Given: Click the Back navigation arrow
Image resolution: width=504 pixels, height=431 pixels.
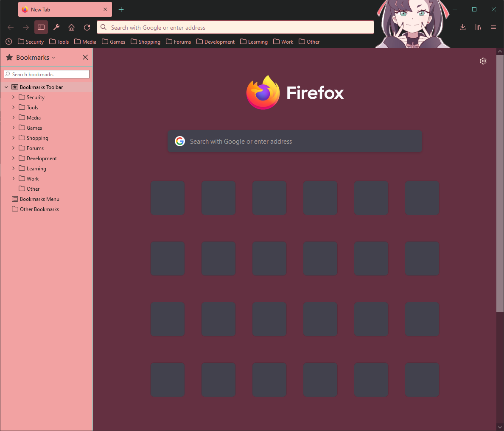Looking at the screenshot, I should (x=11, y=27).
